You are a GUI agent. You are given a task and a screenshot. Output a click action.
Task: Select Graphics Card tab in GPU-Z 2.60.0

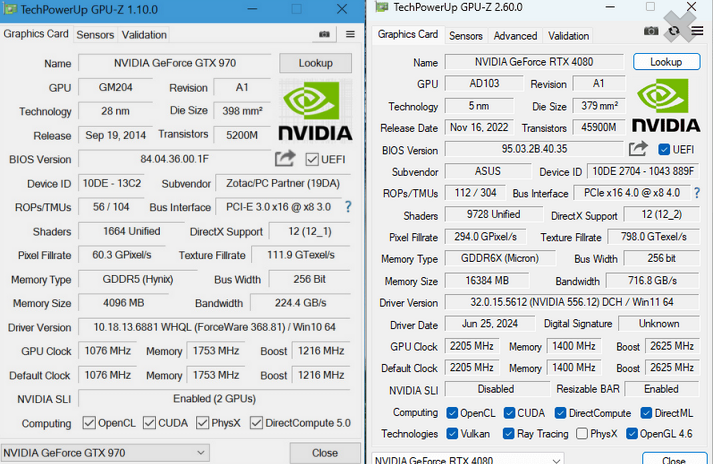[408, 34]
